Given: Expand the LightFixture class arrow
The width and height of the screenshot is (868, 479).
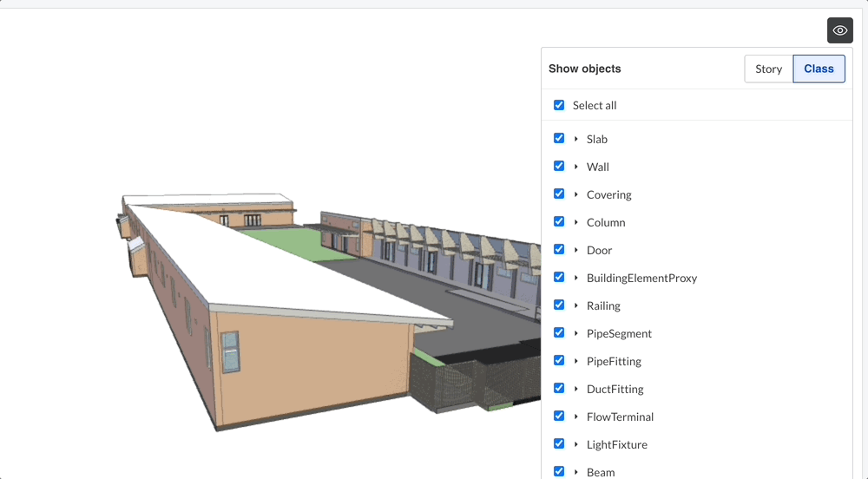Looking at the screenshot, I should pos(575,444).
